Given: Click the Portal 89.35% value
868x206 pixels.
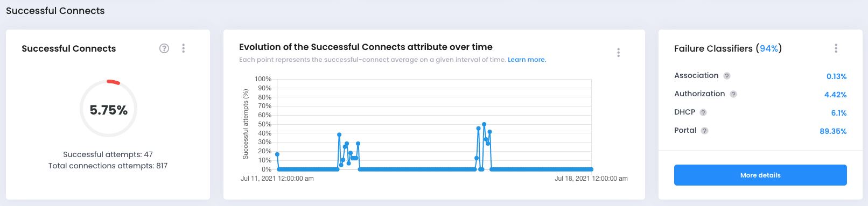Looking at the screenshot, I should (x=833, y=131).
